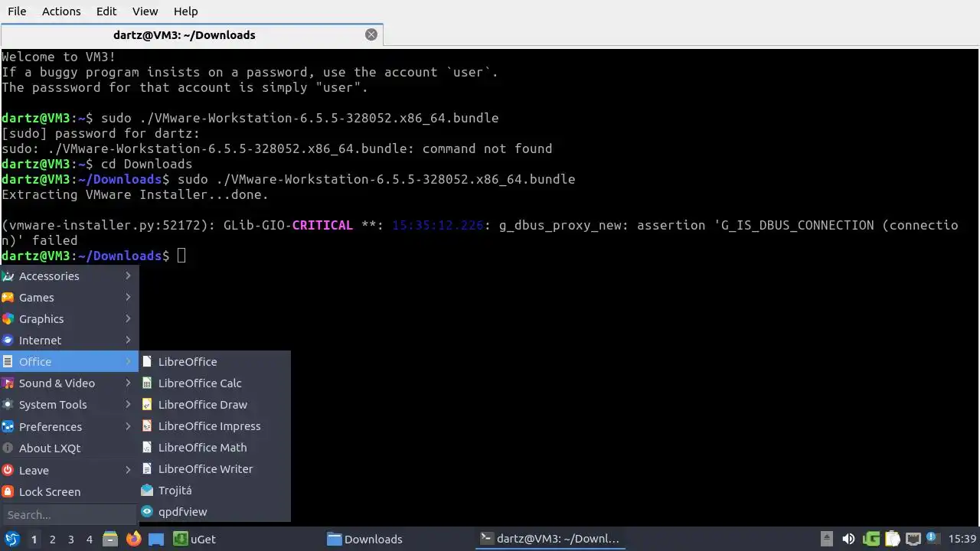Launch LibreOffice from Office submenu

click(214, 361)
